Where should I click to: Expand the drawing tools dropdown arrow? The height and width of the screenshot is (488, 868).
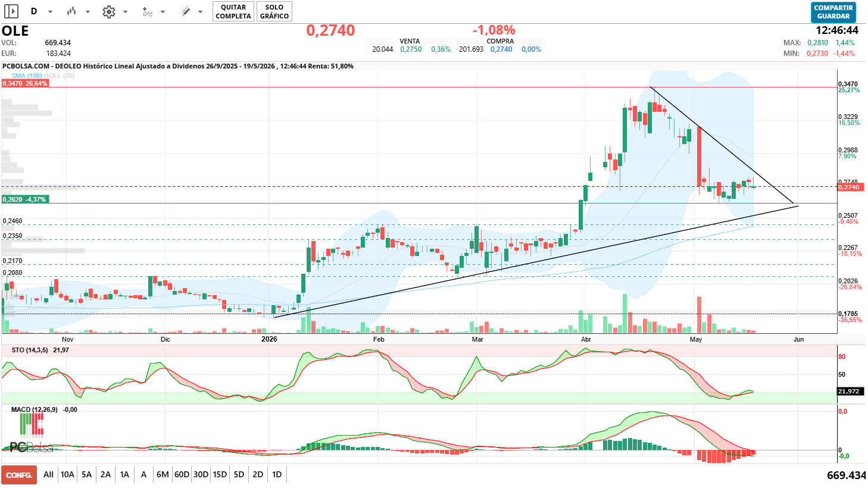(200, 12)
